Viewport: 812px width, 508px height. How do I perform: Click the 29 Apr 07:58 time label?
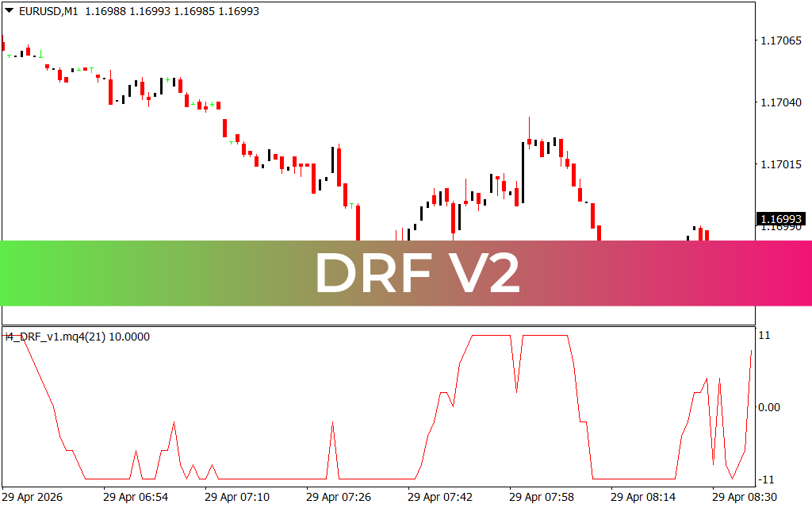(542, 497)
